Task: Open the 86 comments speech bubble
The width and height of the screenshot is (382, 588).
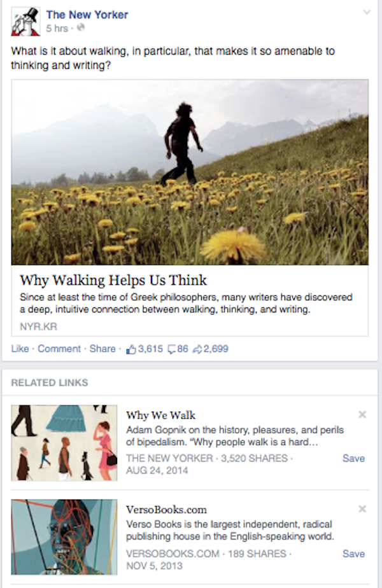Action: [x=171, y=349]
